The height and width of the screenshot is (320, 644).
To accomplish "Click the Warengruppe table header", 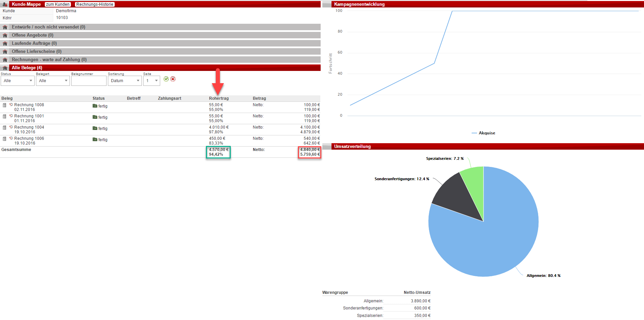I will [335, 293].
